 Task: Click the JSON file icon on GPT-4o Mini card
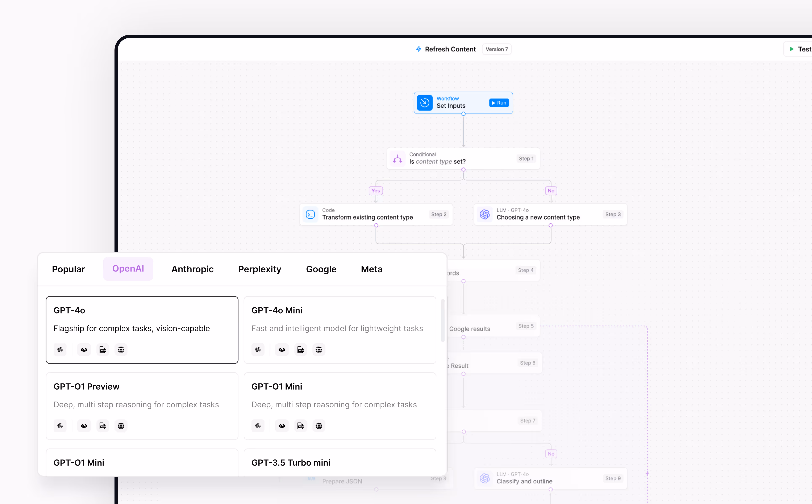point(300,350)
